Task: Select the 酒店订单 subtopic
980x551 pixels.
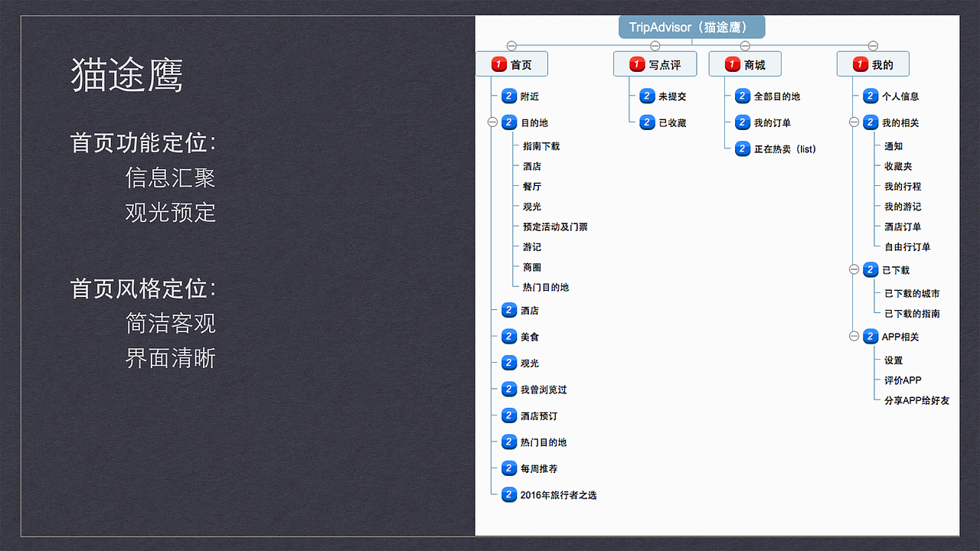Action: (x=903, y=227)
